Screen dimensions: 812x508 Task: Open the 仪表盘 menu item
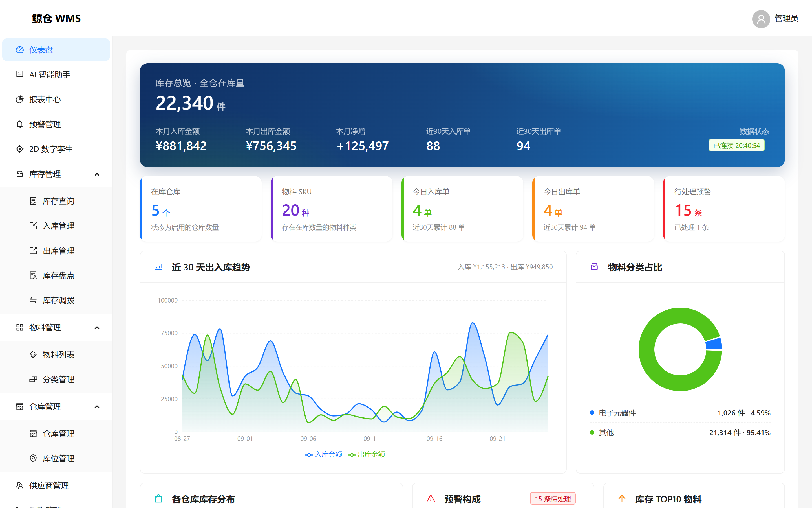56,50
